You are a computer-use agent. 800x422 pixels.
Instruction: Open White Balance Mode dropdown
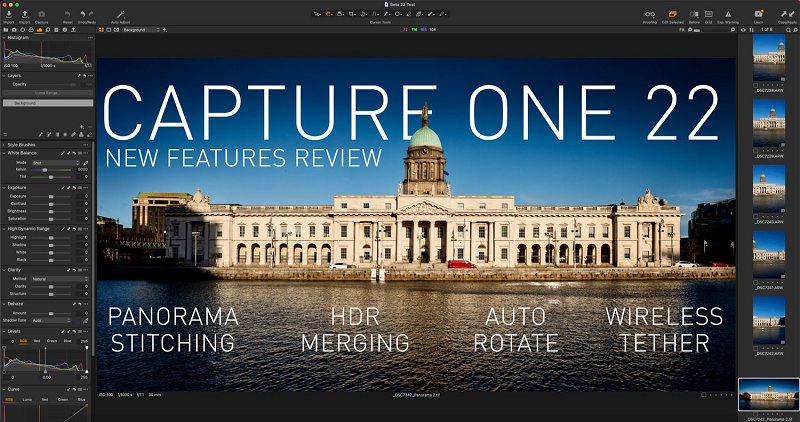pyautogui.click(x=55, y=163)
